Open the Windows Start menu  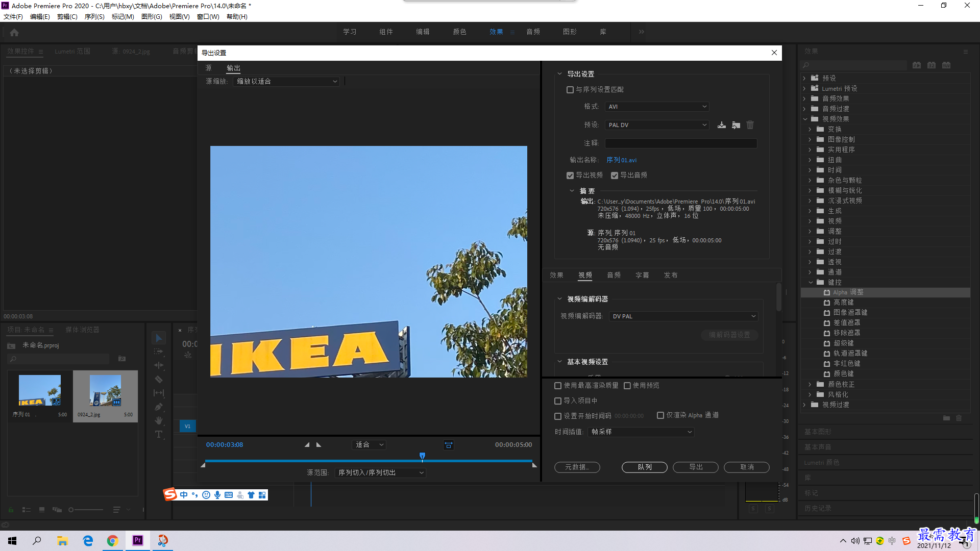click(x=12, y=541)
